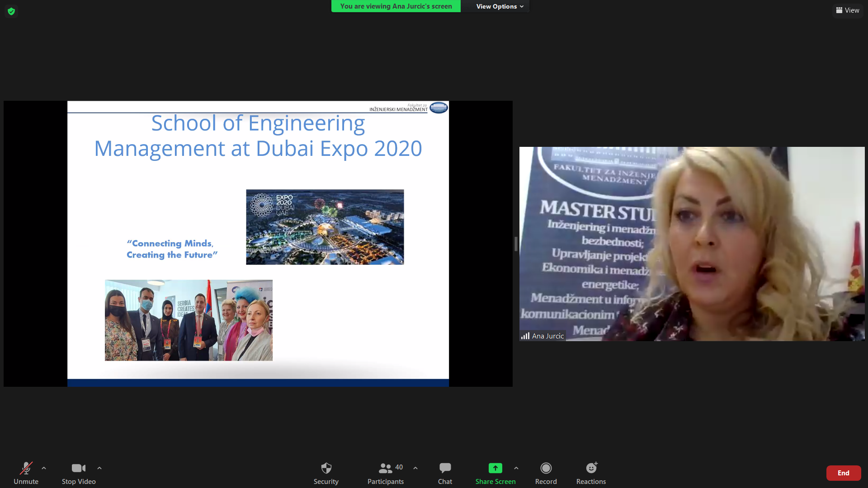Click the signal strength icon by Ana Jurcic
Viewport: 868px width, 488px height.
click(525, 336)
